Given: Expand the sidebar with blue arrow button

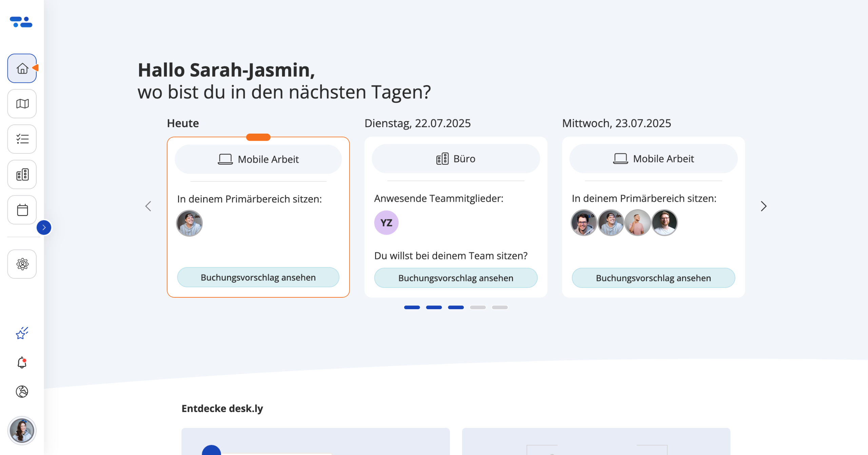Looking at the screenshot, I should 44,227.
